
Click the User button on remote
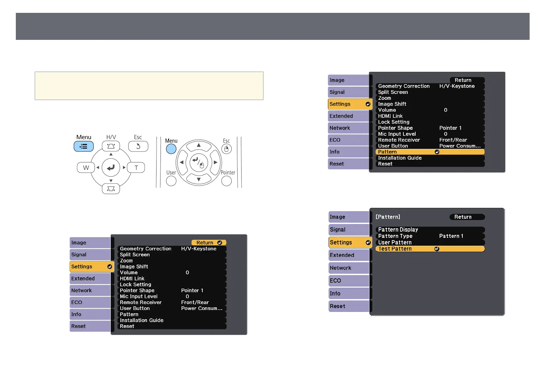click(171, 181)
